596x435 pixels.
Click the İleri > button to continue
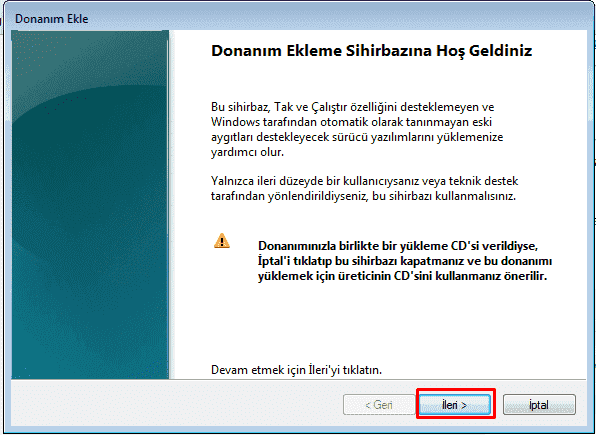click(x=455, y=405)
